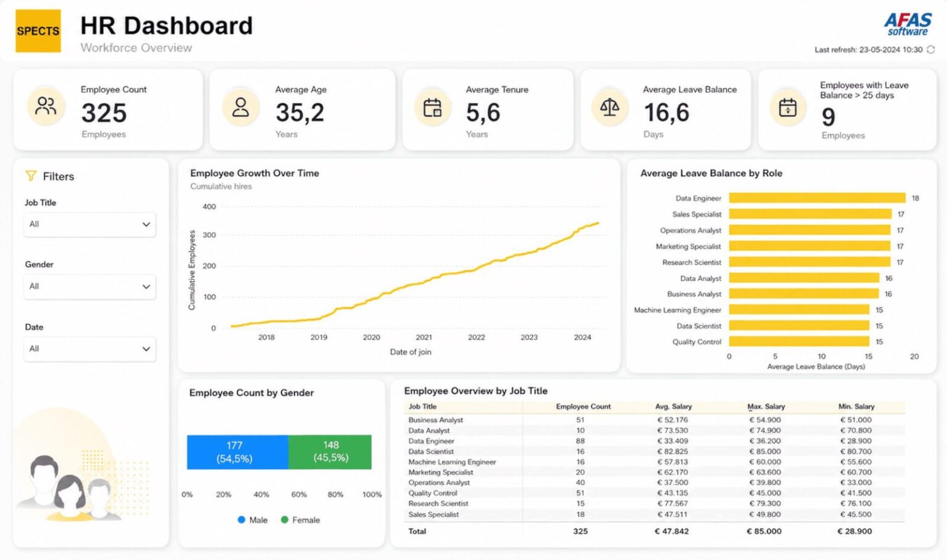Click the Research Scientist label in bar chart

(691, 262)
